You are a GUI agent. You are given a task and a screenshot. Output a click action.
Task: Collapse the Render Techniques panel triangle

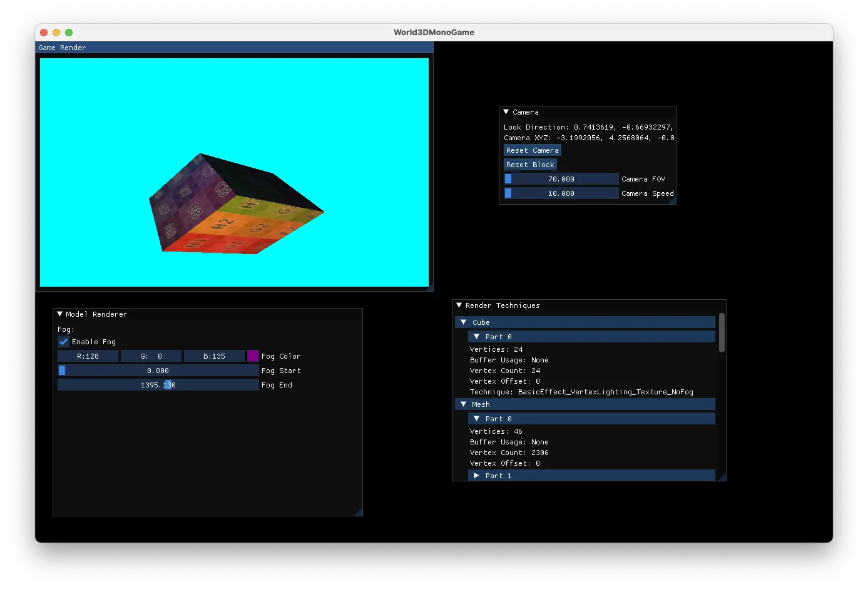[x=459, y=305]
